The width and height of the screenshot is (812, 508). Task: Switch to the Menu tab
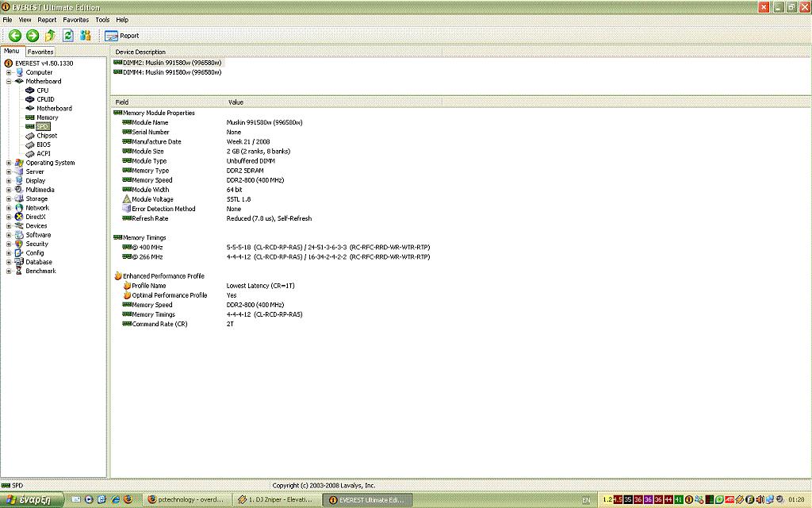point(12,52)
